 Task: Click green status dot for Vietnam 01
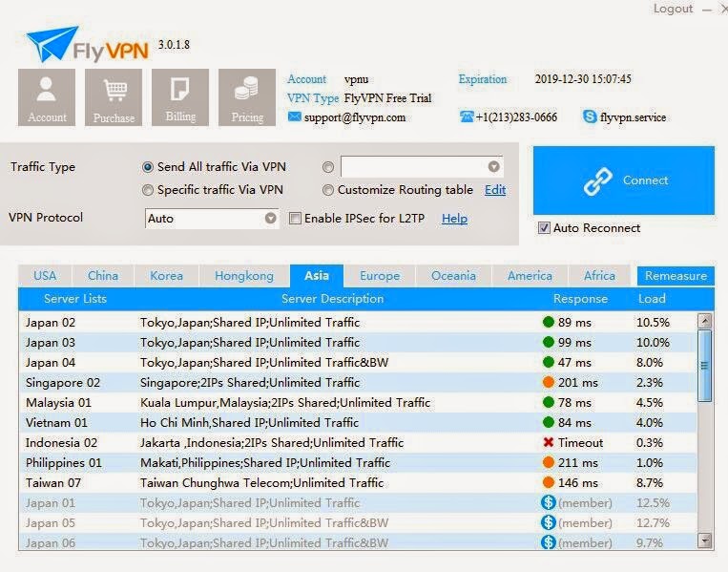(549, 422)
